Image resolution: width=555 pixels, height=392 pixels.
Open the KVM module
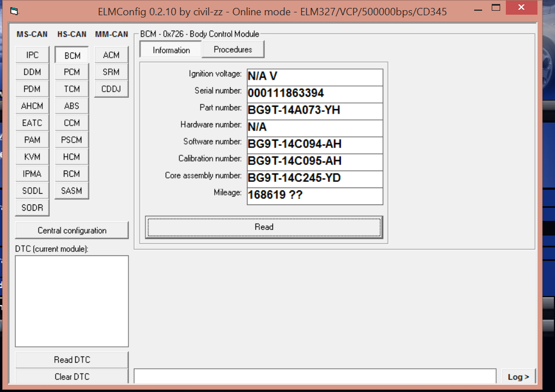pyautogui.click(x=32, y=156)
